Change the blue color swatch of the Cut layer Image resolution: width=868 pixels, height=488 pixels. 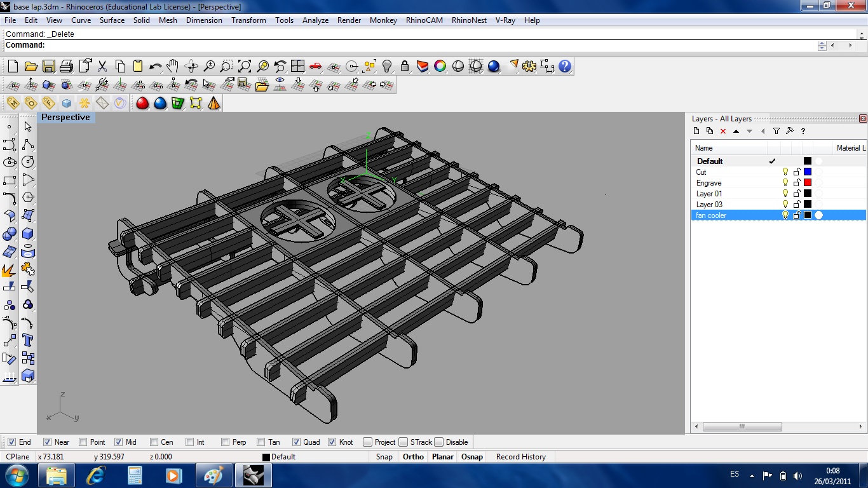click(x=808, y=172)
